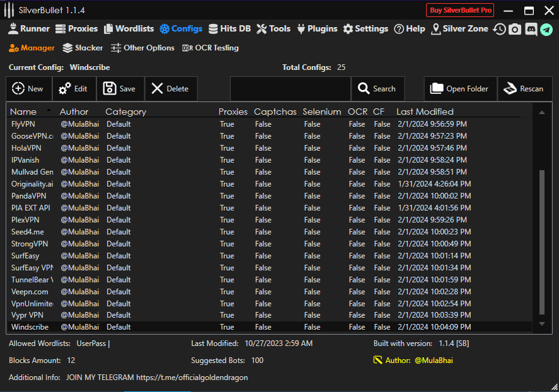Click the config search input field
This screenshot has height=392, width=559.
tap(291, 89)
